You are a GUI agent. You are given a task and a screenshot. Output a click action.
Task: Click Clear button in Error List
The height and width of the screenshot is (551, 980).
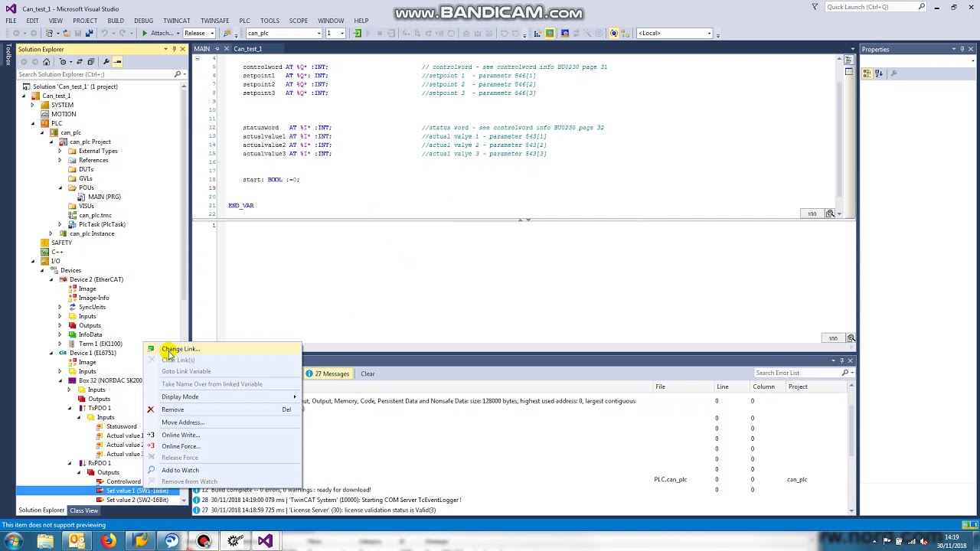pyautogui.click(x=367, y=373)
